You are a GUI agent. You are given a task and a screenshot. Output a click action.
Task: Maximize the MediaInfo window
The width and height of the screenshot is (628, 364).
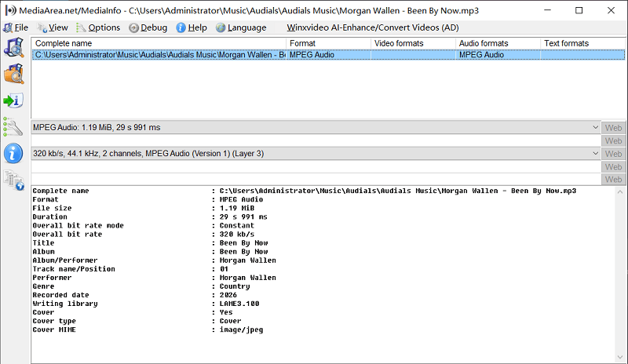pyautogui.click(x=579, y=10)
